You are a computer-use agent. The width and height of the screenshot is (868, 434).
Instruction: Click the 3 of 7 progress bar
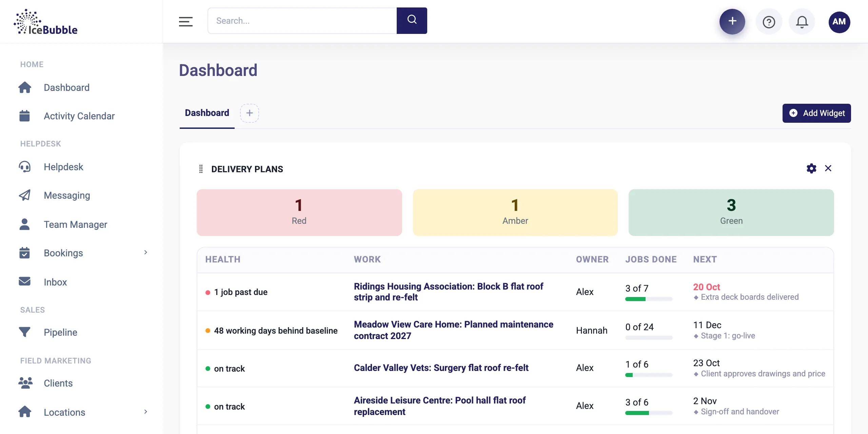[x=649, y=299]
